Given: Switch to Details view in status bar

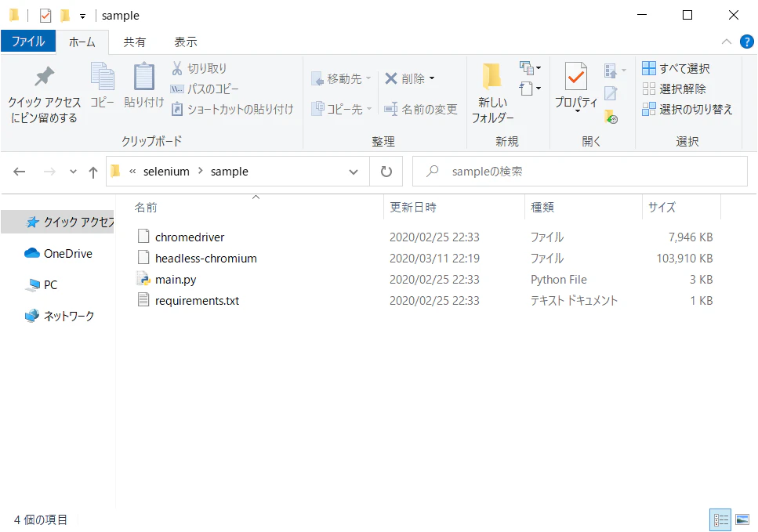Looking at the screenshot, I should (720, 520).
